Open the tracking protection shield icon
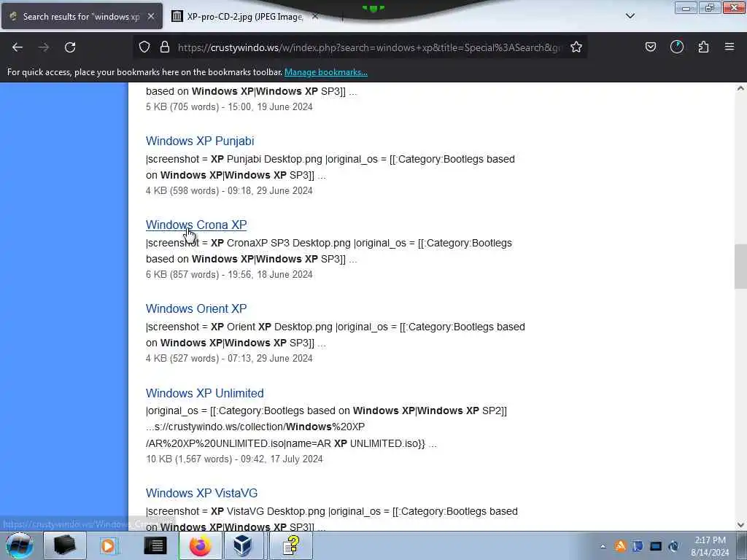This screenshot has height=560, width=747. coord(144,47)
